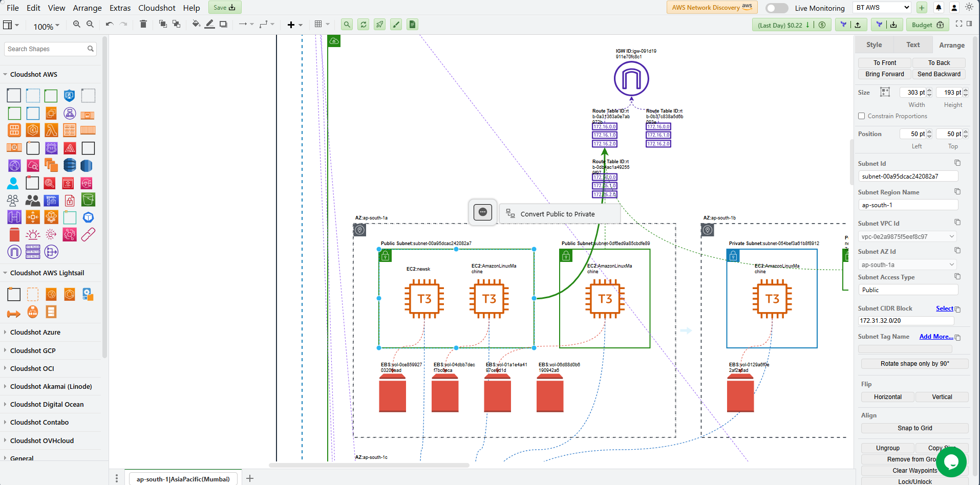This screenshot has width=980, height=485.
Task: Open the Cloudshot menu
Action: (x=157, y=8)
